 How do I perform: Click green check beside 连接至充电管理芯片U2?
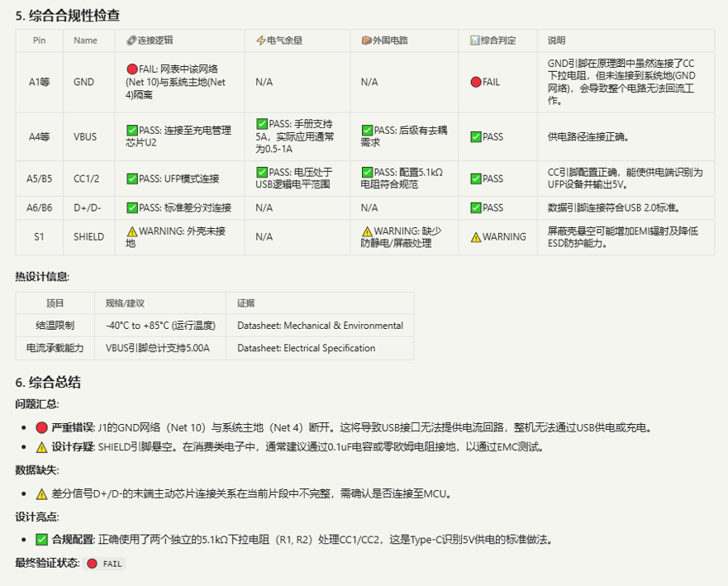(x=132, y=130)
